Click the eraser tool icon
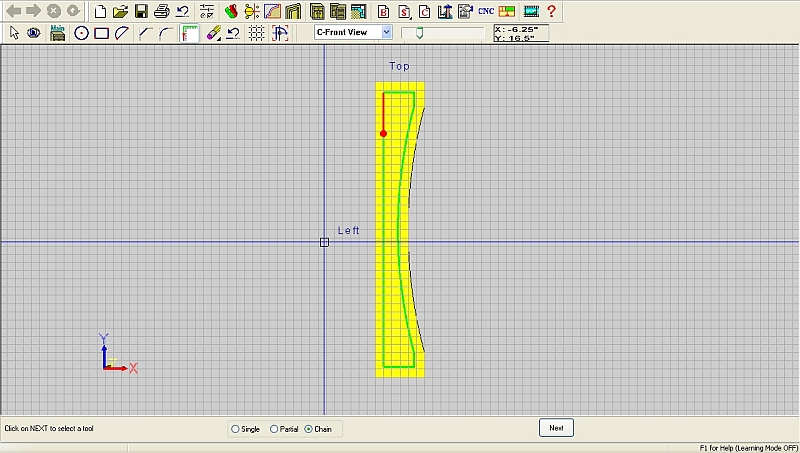 [212, 33]
